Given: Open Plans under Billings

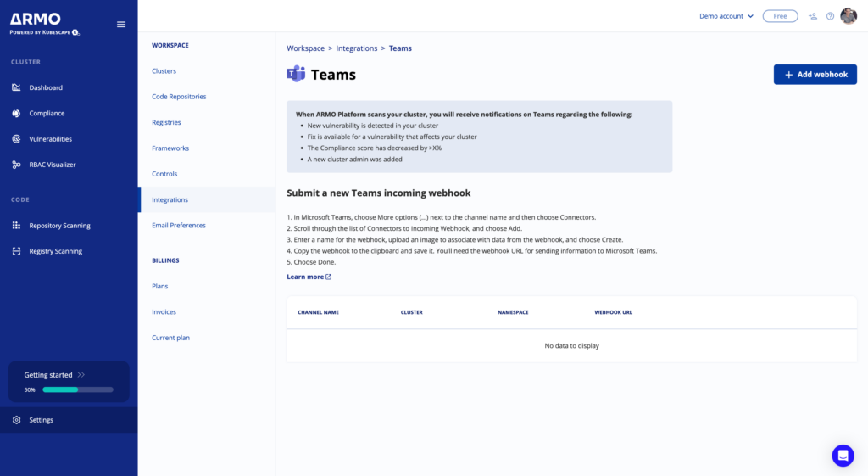Looking at the screenshot, I should [x=160, y=287].
